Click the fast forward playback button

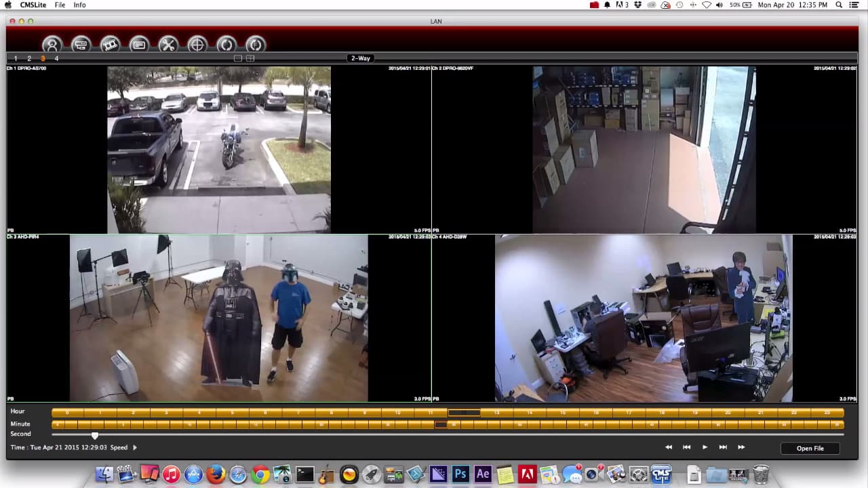pos(741,447)
